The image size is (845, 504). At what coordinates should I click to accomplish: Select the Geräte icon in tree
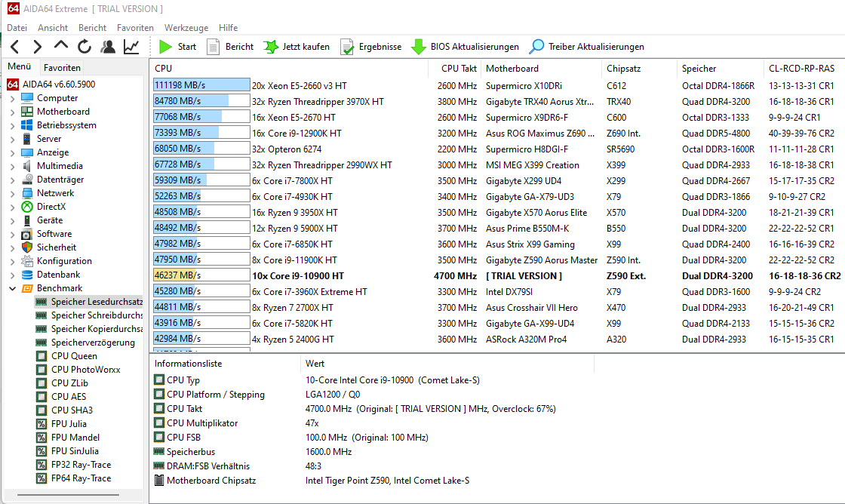[27, 220]
